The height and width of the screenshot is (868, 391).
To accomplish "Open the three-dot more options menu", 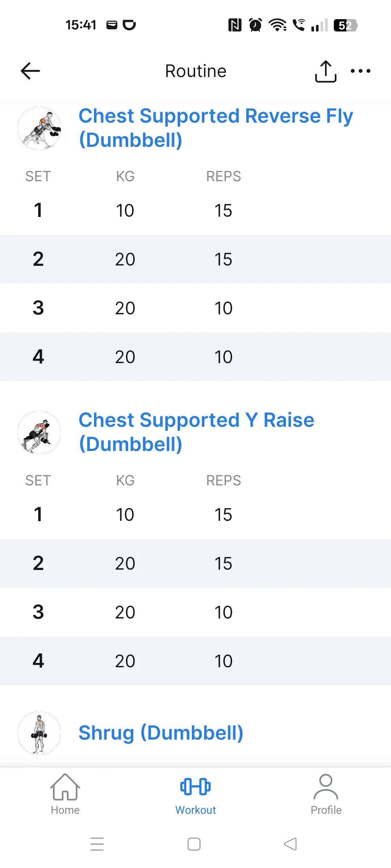I will click(x=361, y=71).
